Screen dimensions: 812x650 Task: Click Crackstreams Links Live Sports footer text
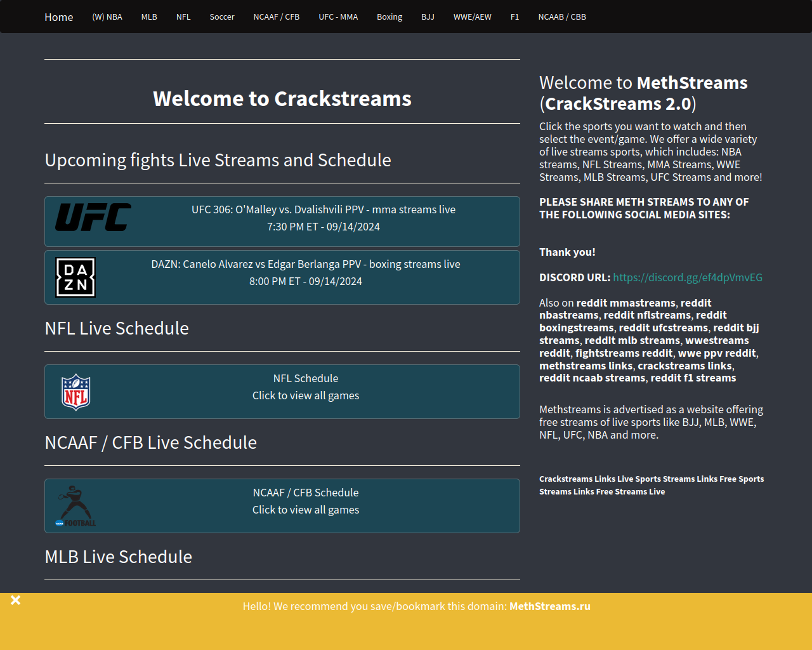tap(652, 485)
